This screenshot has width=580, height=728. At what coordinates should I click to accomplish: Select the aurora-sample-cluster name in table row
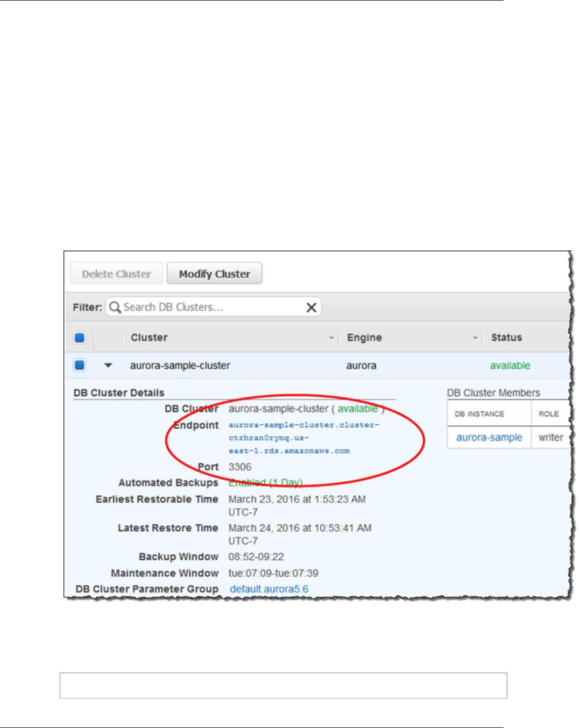[180, 366]
